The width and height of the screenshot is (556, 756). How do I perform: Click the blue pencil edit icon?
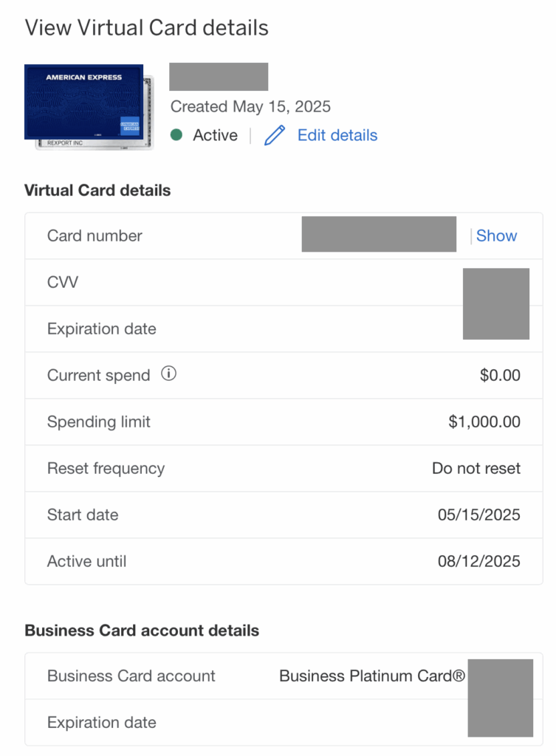[274, 135]
